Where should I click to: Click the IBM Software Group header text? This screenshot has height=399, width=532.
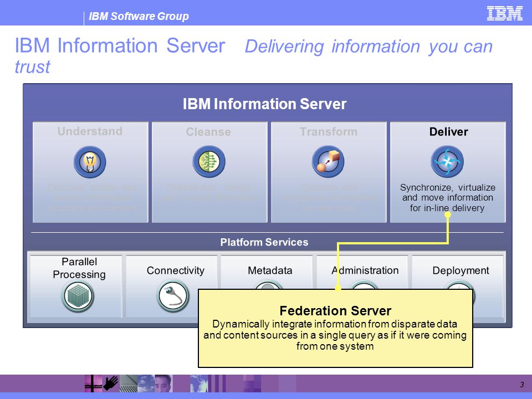point(139,16)
